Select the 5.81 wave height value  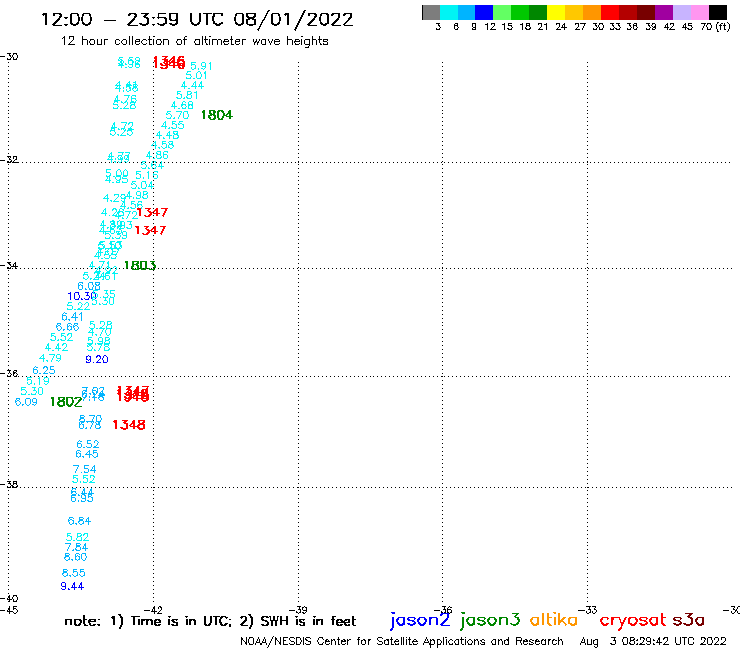pos(187,95)
